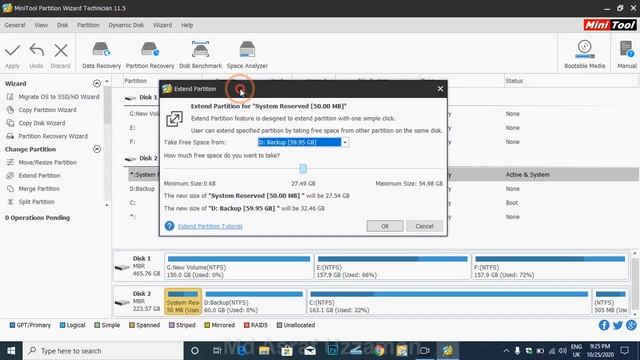Open Space Analyzer
Image resolution: width=640 pixels, height=360 pixels.
coord(247,55)
